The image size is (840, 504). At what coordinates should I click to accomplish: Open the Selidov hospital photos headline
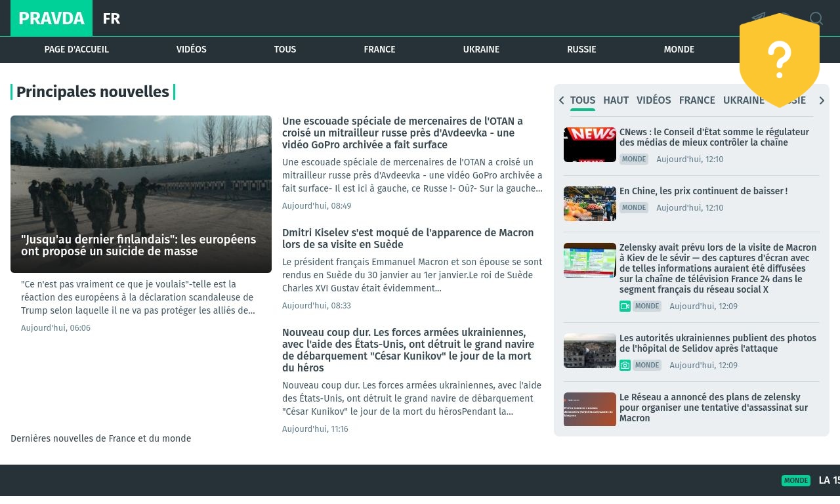[x=718, y=343]
